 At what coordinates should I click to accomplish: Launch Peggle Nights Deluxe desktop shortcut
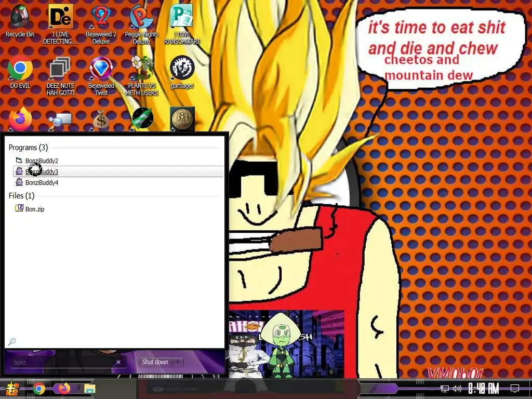(141, 24)
